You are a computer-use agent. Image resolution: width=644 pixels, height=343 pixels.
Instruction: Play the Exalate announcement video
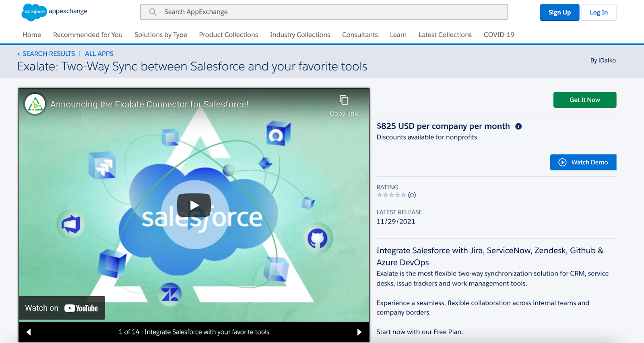click(x=194, y=205)
